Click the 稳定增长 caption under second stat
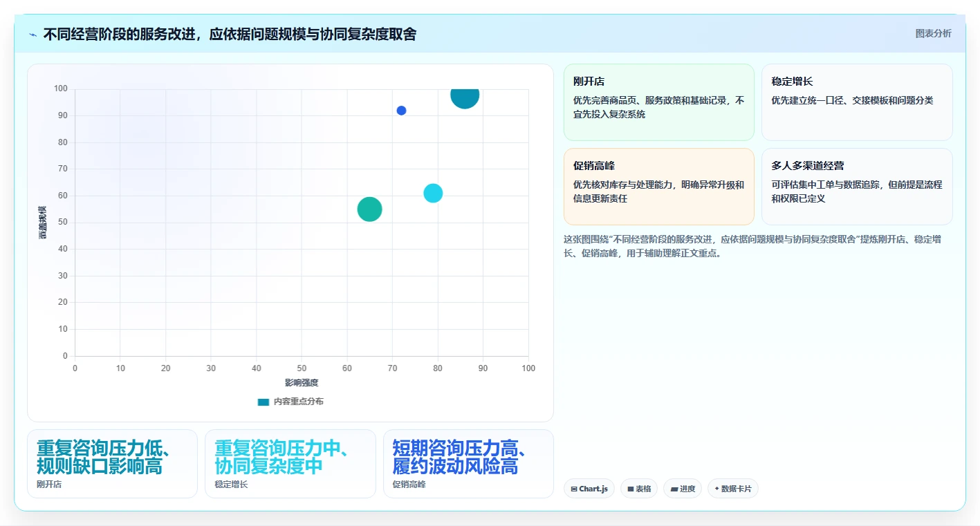The height and width of the screenshot is (526, 980). 231,485
